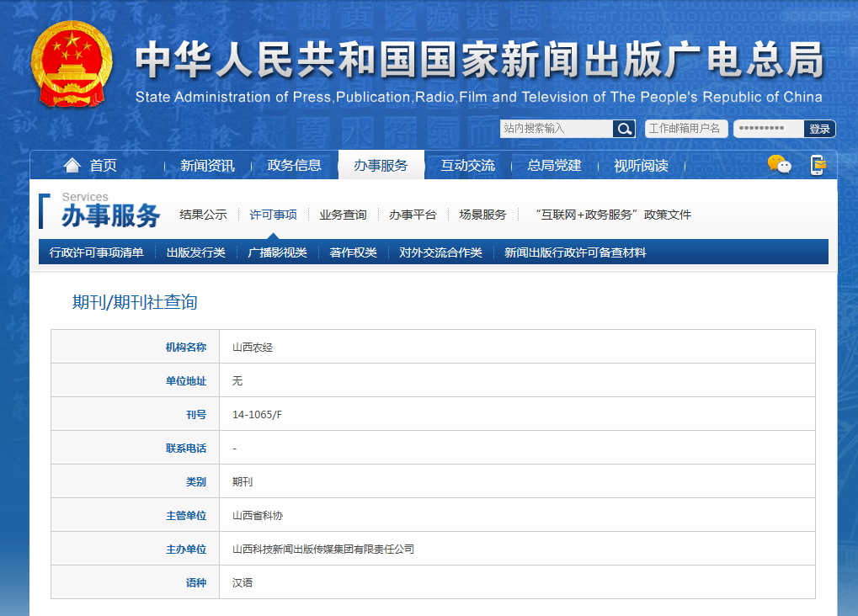Open the mobile client icon
858x616 pixels.
pyautogui.click(x=818, y=165)
